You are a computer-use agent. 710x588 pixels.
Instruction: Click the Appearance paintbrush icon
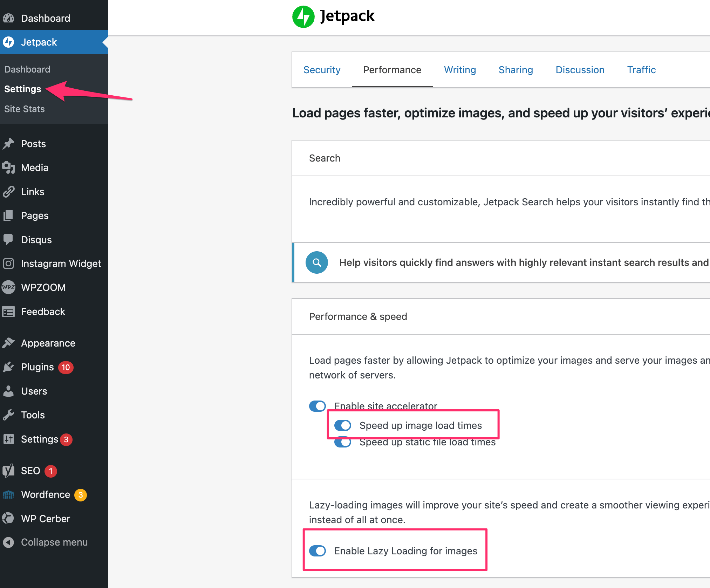click(x=8, y=343)
